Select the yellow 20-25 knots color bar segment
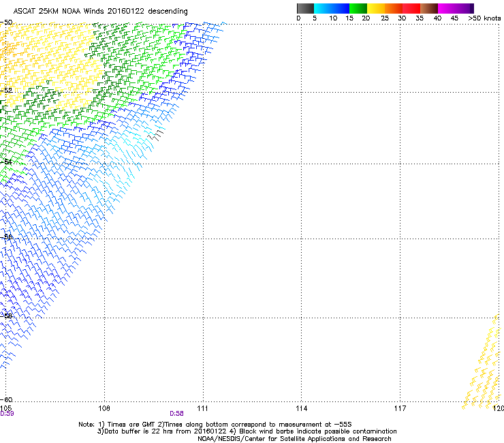This screenshot has width=504, height=443. click(376, 8)
